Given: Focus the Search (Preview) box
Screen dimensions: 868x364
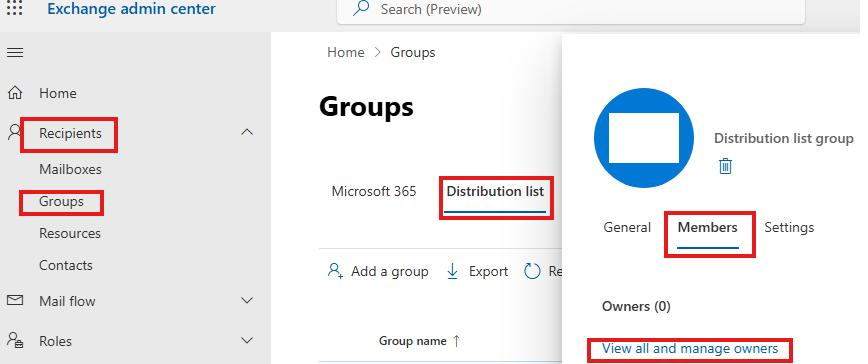Looking at the screenshot, I should click(571, 11).
